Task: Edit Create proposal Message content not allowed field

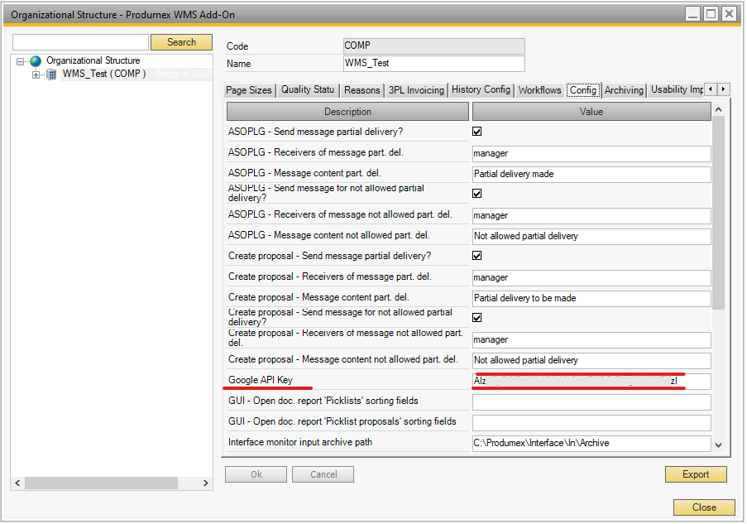Action: [x=591, y=361]
